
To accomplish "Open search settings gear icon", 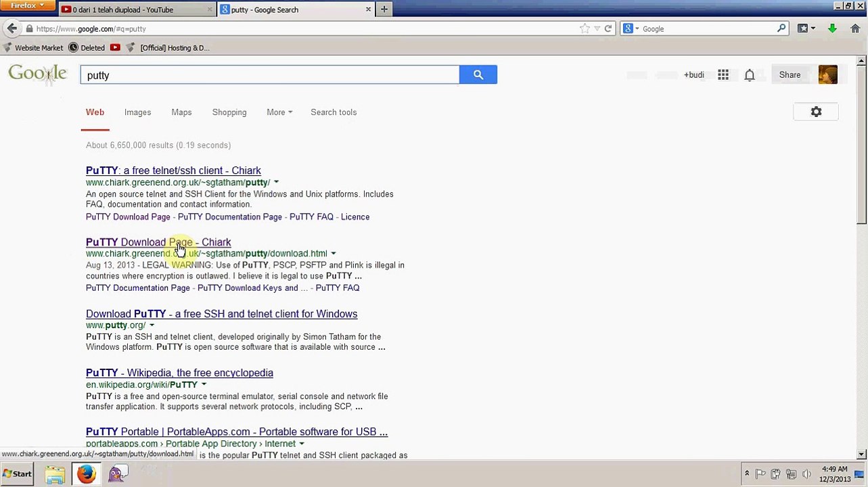I will [x=816, y=112].
